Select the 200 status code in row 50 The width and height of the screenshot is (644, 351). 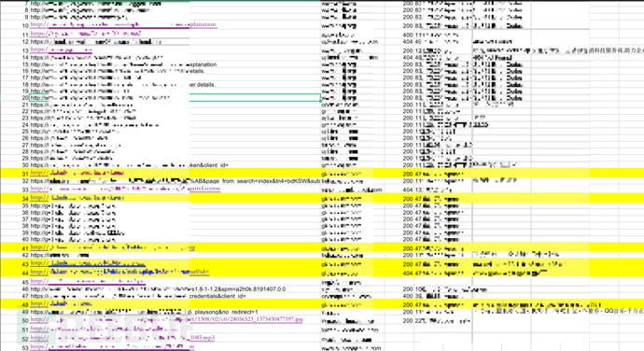click(408, 320)
